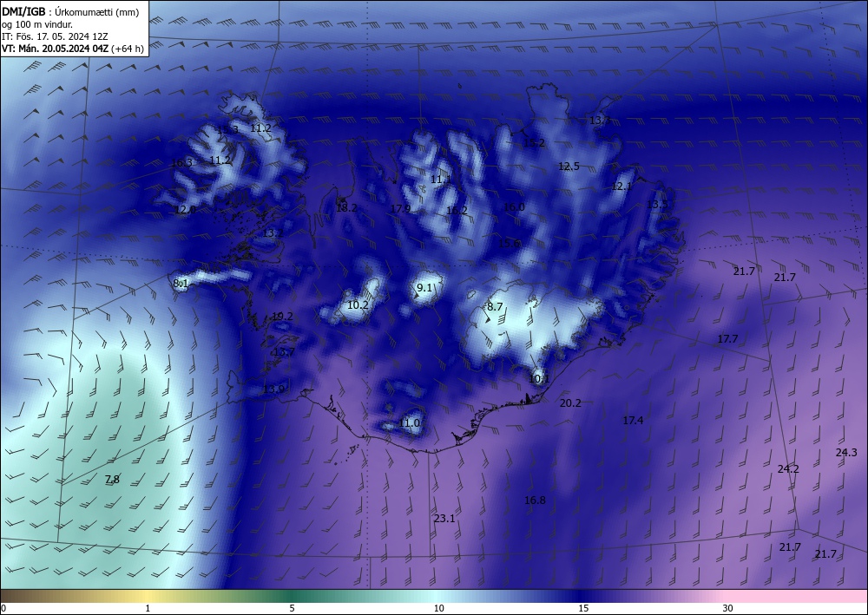Click the '15' label on the color scale
Screen dimensions: 868x615
pos(583,609)
